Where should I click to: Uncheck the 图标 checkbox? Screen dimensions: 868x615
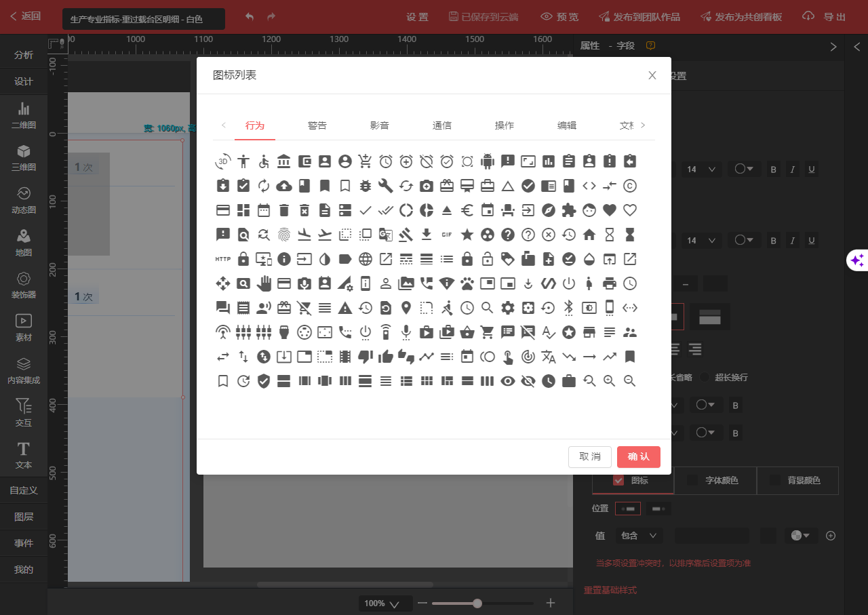pos(618,480)
